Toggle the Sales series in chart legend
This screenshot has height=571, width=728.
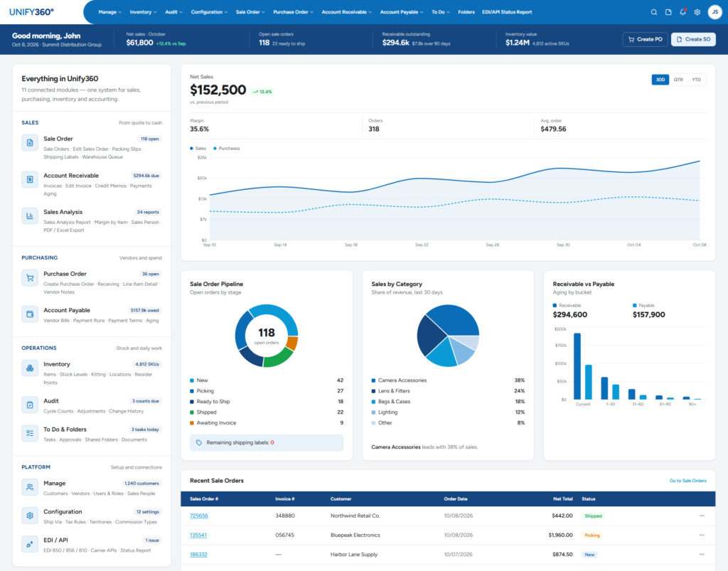[198, 149]
